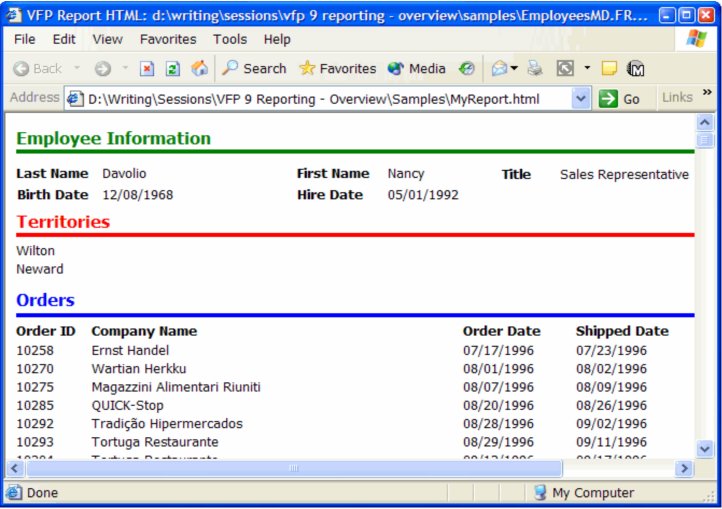
Task: Open the File menu
Action: pyautogui.click(x=24, y=40)
